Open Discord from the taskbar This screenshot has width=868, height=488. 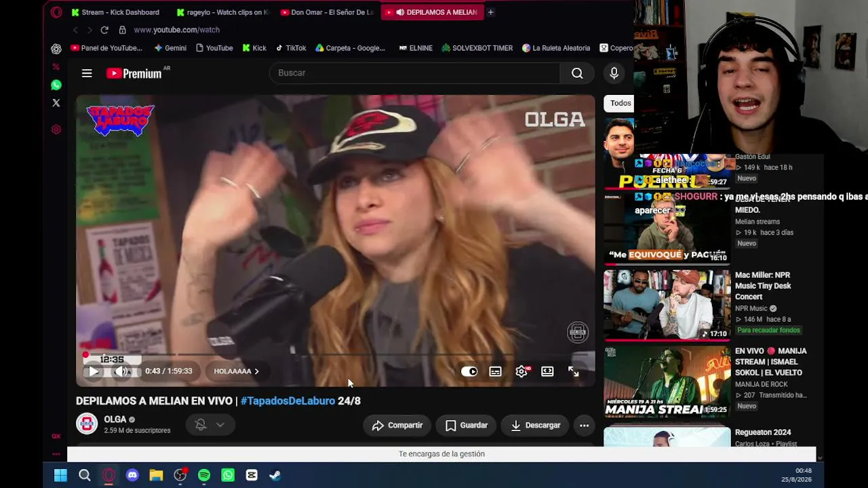coord(132,475)
